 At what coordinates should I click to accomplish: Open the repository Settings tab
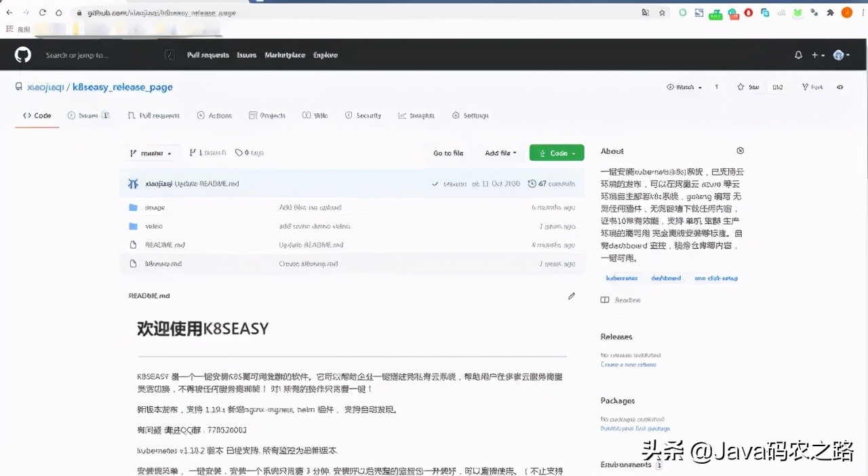click(470, 115)
